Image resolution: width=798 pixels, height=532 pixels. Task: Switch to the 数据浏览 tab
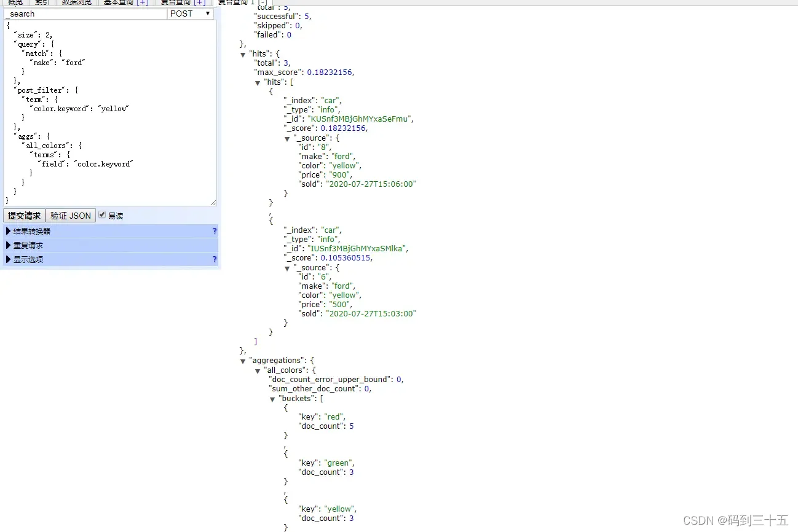click(x=77, y=2)
